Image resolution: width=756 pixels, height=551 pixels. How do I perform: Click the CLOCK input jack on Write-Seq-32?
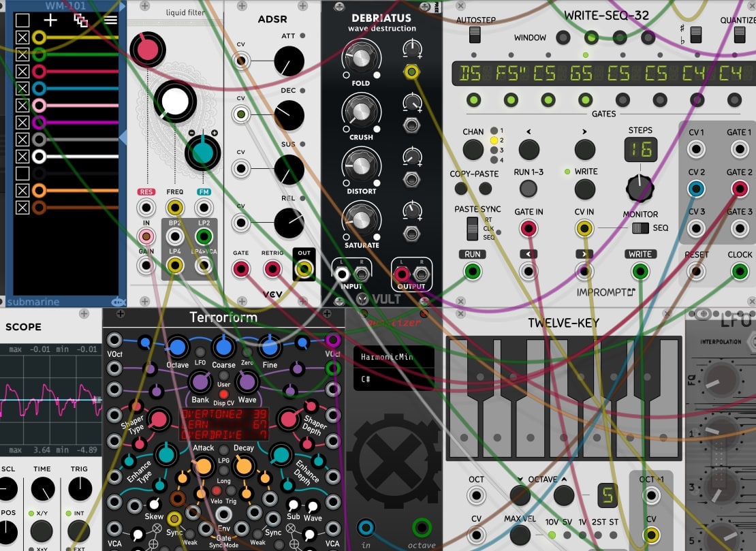pyautogui.click(x=740, y=271)
